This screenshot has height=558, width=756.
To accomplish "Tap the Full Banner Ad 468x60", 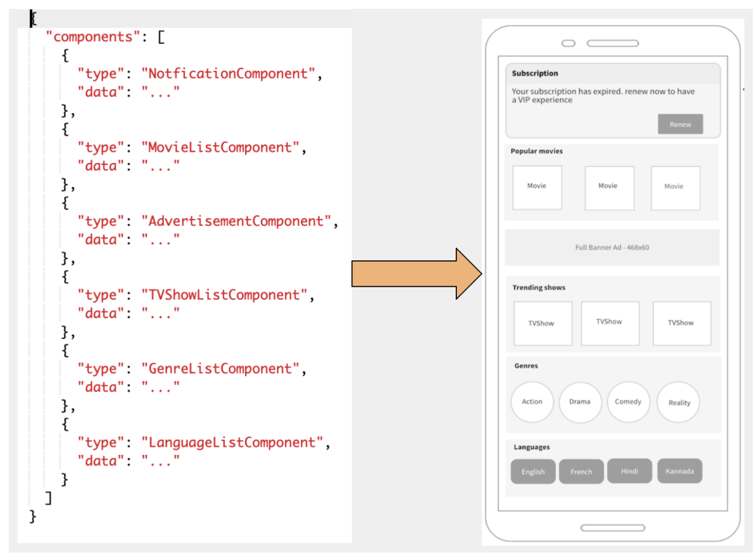I will point(612,247).
